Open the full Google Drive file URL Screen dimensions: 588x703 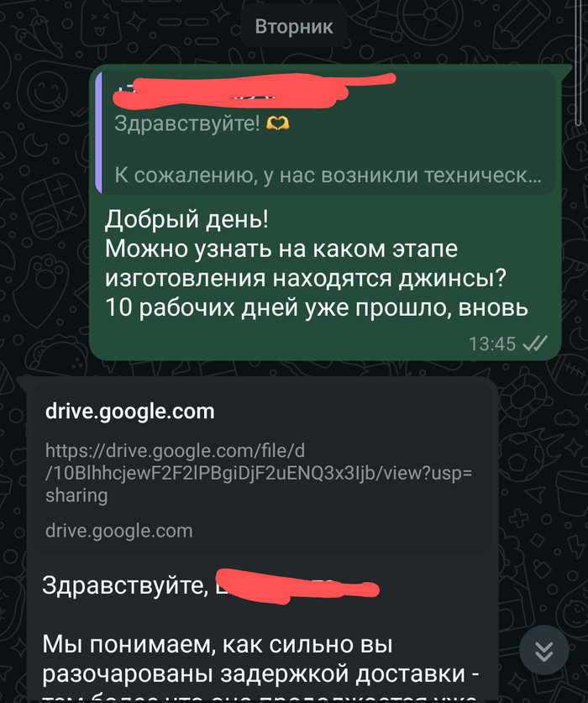(x=259, y=473)
